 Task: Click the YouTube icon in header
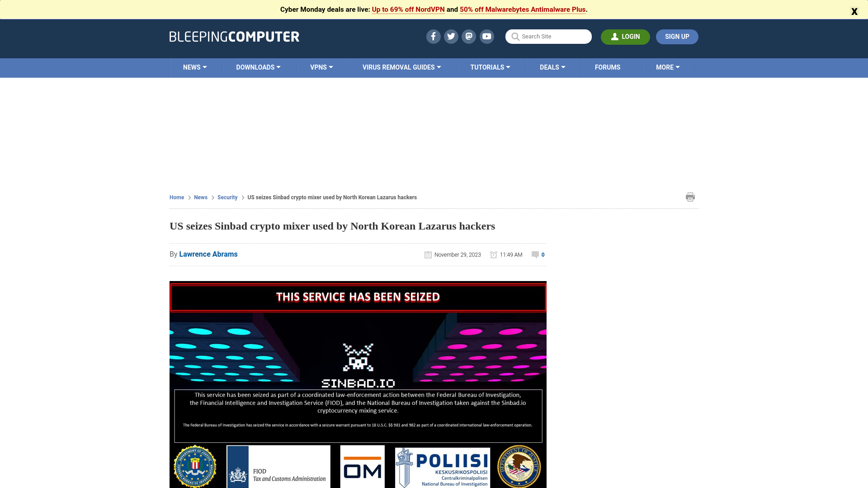487,36
